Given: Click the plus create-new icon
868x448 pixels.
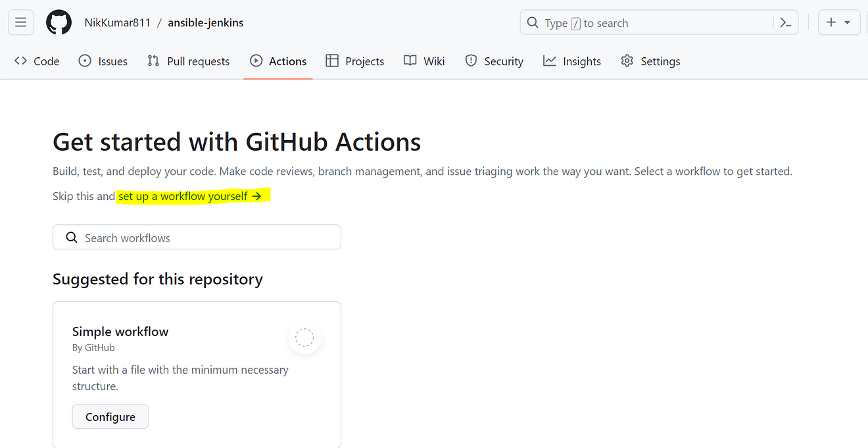Looking at the screenshot, I should (x=831, y=22).
